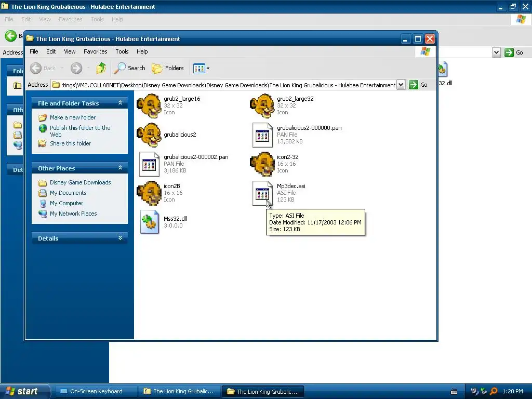Click the keyboard icon in the taskbar tray
532x399 pixels.
(454, 392)
